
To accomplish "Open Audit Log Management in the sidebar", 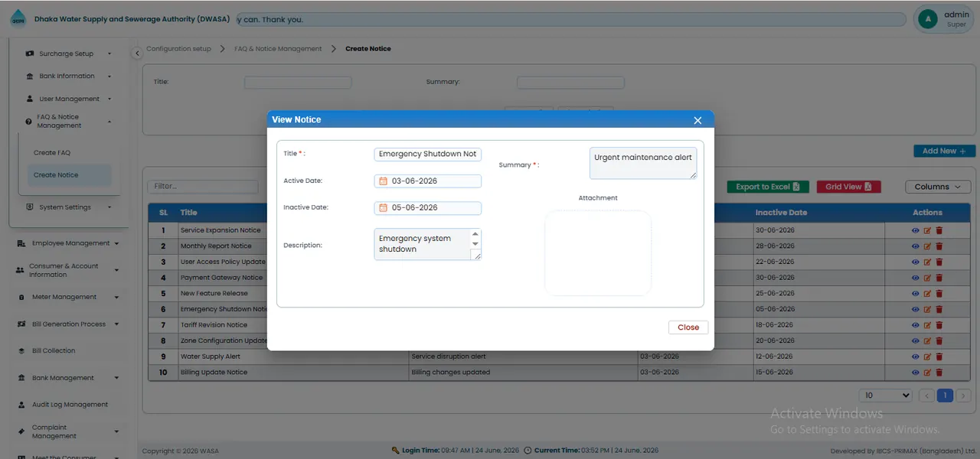I will 70,405.
